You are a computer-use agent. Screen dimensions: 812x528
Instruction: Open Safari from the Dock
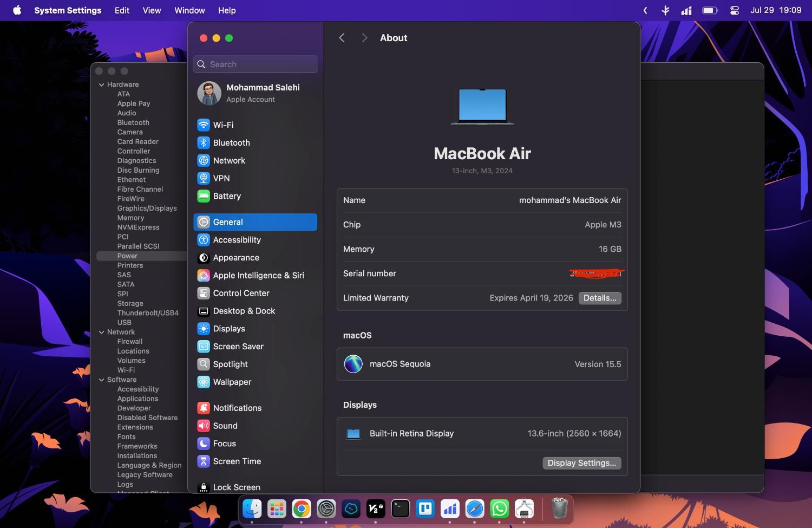[x=475, y=509]
